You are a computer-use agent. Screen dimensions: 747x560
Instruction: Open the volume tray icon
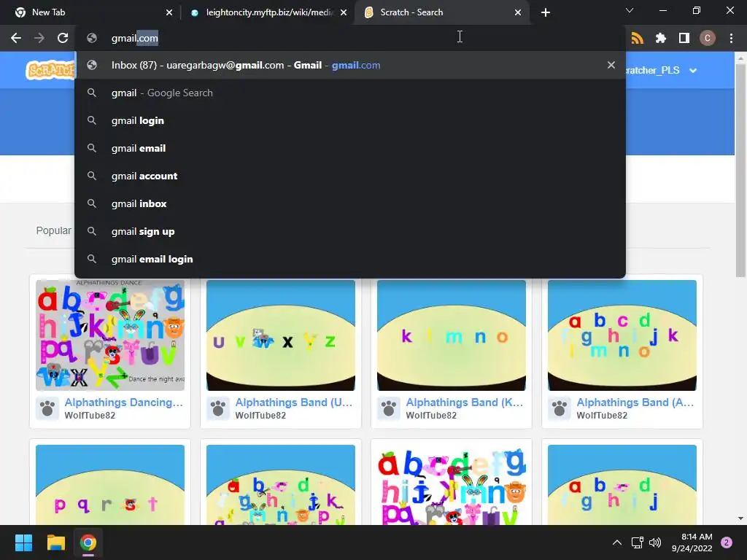655,542
